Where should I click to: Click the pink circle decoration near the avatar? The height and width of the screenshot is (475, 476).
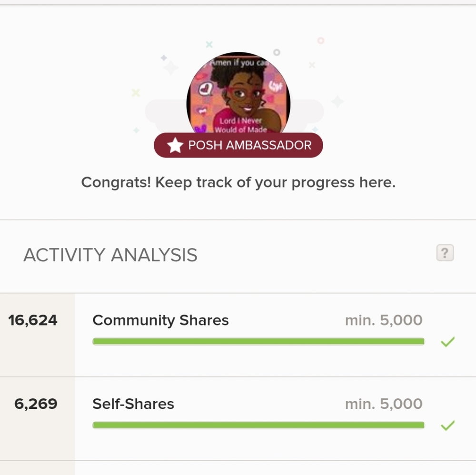point(320,40)
